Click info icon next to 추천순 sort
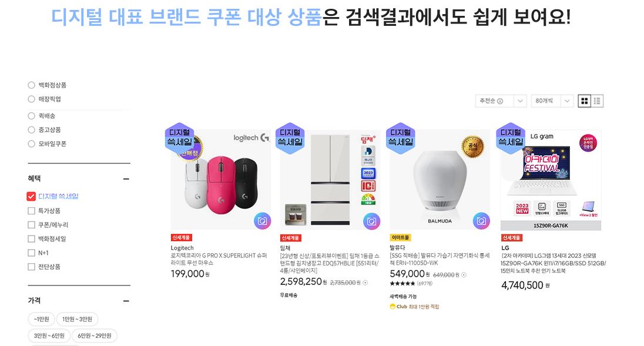Screen dimensions: 644x346 pos(500,101)
